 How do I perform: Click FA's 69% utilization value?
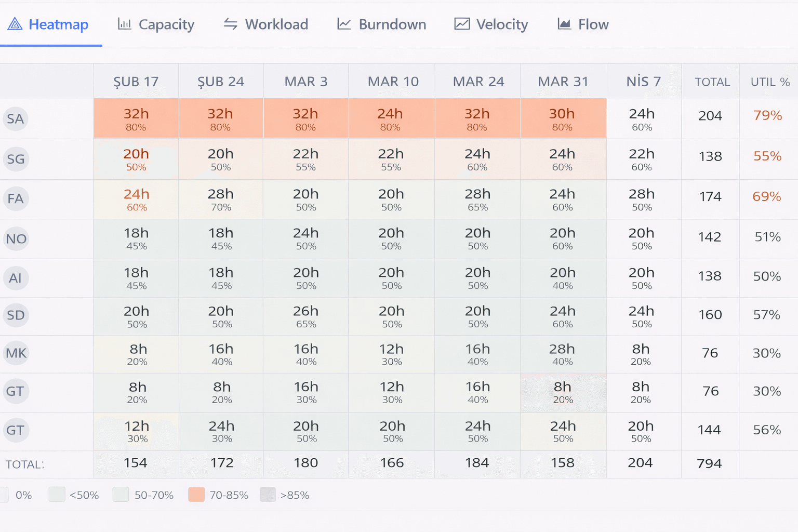point(767,197)
